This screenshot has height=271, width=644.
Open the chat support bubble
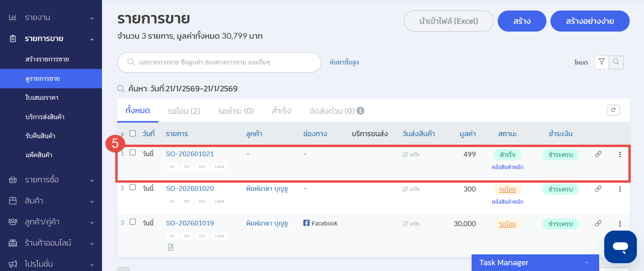click(x=620, y=247)
